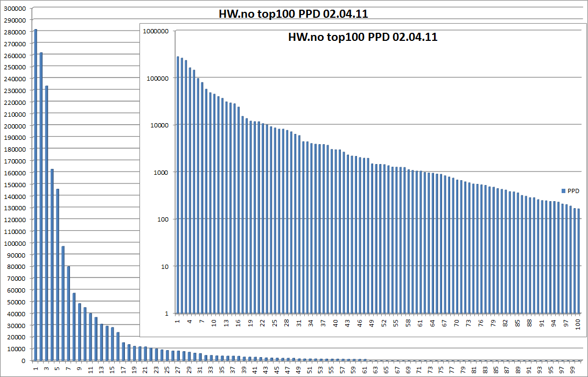Click the 34 label on the inset horizontal axis
The image size is (588, 377).
click(311, 323)
